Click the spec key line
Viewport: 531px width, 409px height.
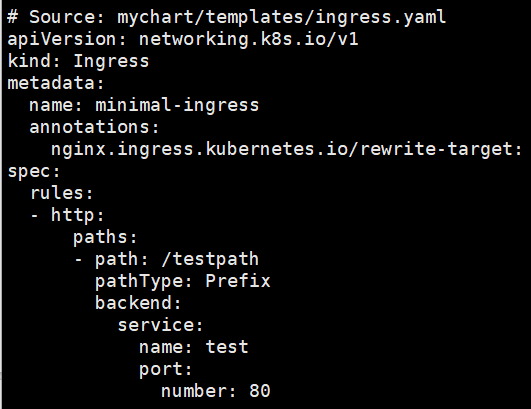(34, 172)
